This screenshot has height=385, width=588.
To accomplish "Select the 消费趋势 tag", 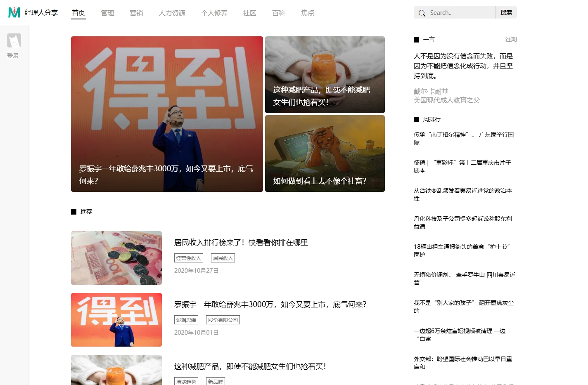I will pyautogui.click(x=186, y=382).
